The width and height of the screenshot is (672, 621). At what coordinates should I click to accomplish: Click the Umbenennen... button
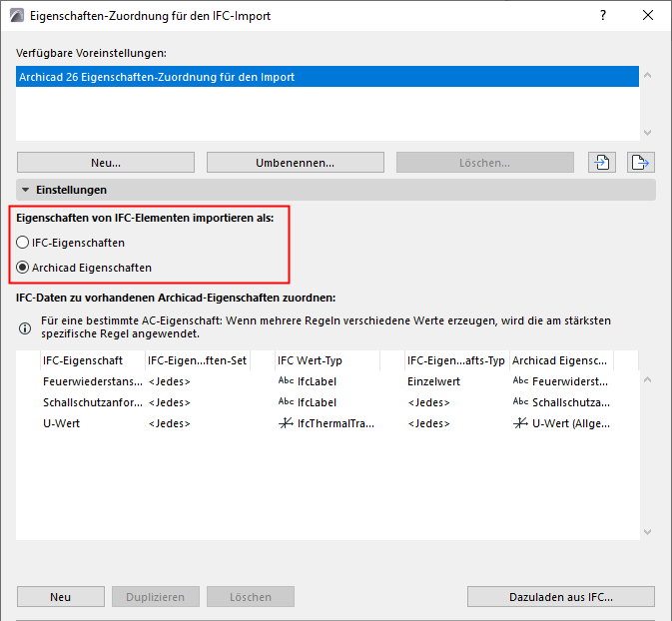296,163
